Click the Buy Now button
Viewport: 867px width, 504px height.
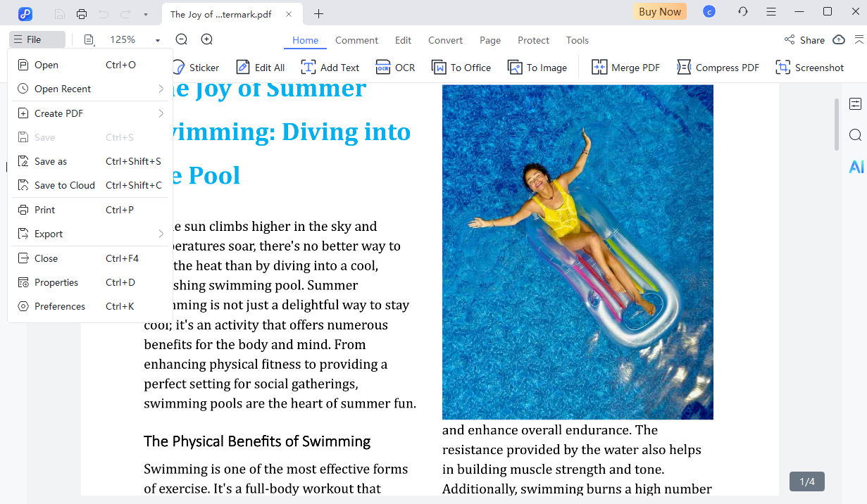pyautogui.click(x=659, y=11)
